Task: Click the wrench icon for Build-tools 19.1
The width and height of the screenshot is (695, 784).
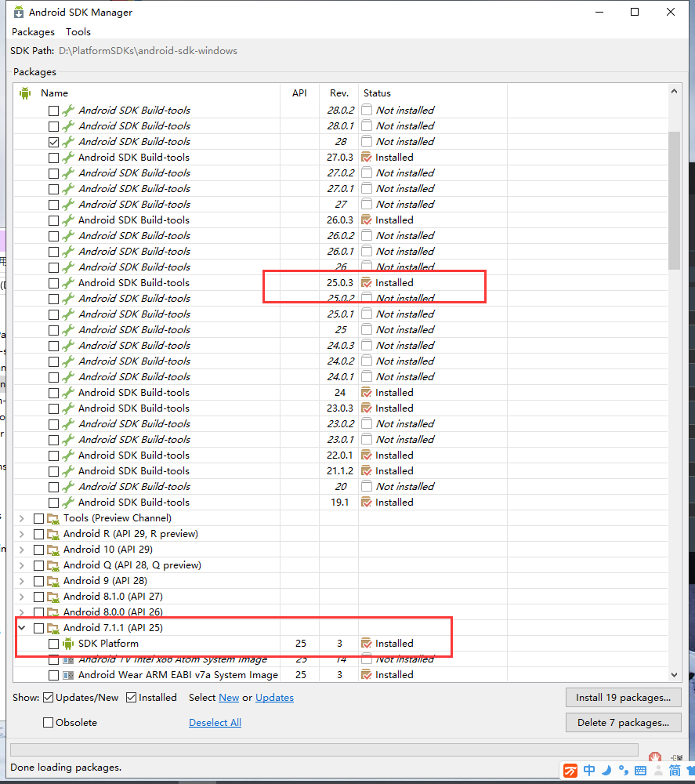Action: click(68, 503)
